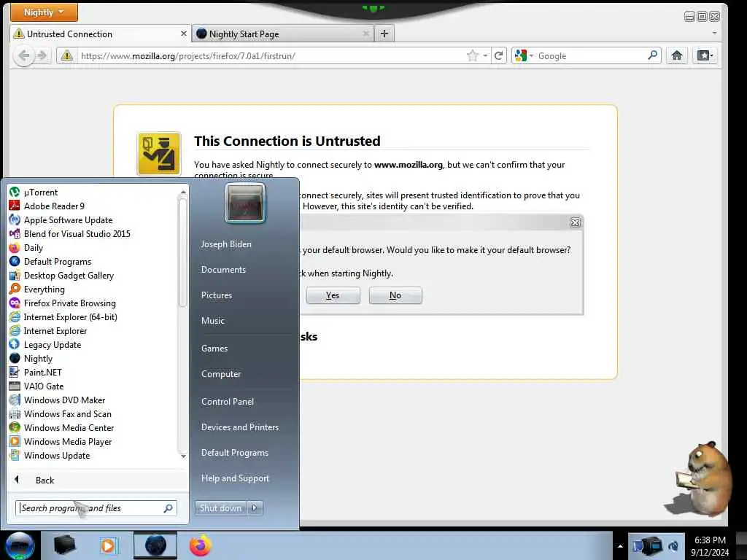Screen dimensions: 747x560
Task: Open the Joseph Biden user folder
Action: pyautogui.click(x=226, y=244)
